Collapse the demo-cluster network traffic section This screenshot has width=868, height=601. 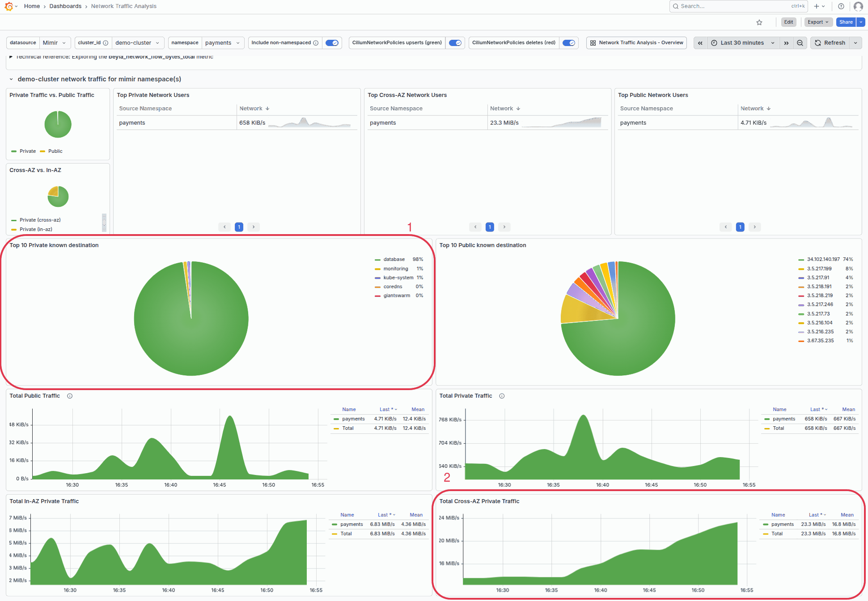(x=11, y=79)
